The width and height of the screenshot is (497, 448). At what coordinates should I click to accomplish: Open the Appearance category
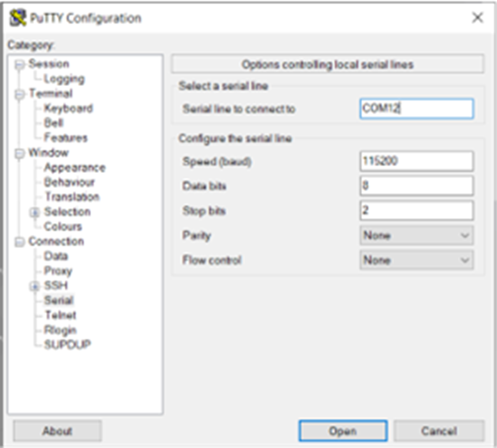[75, 168]
